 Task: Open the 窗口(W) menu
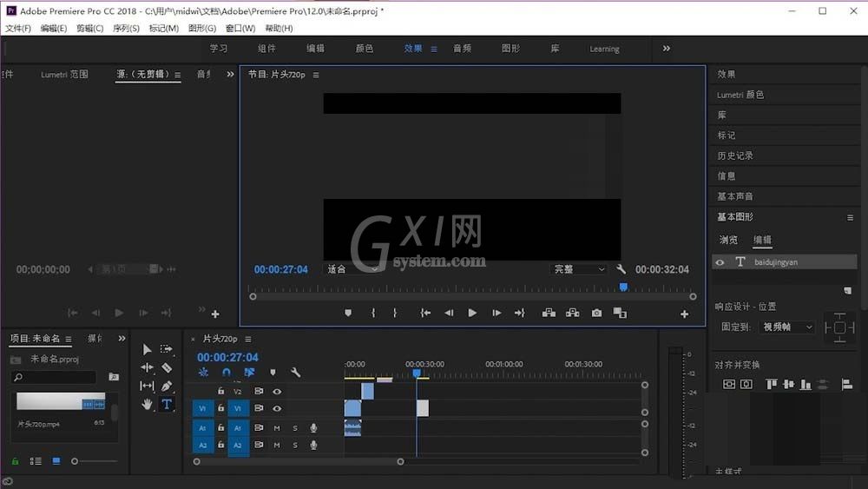click(x=240, y=29)
